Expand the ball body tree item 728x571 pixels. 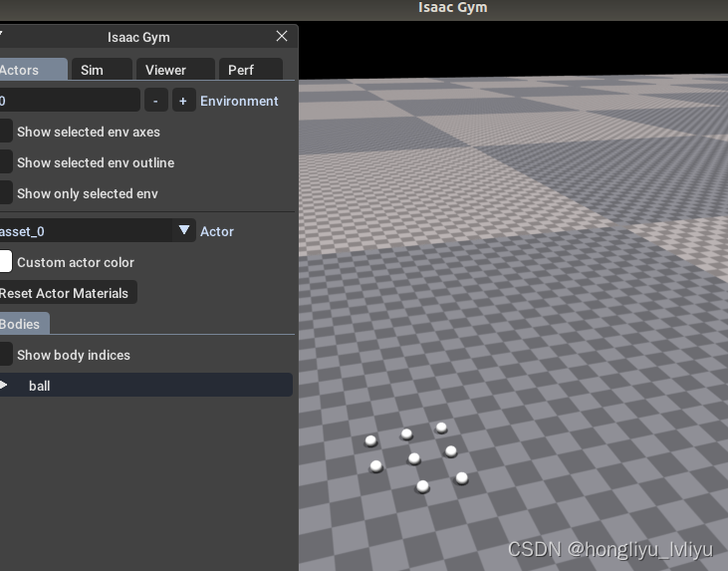pyautogui.click(x=4, y=386)
